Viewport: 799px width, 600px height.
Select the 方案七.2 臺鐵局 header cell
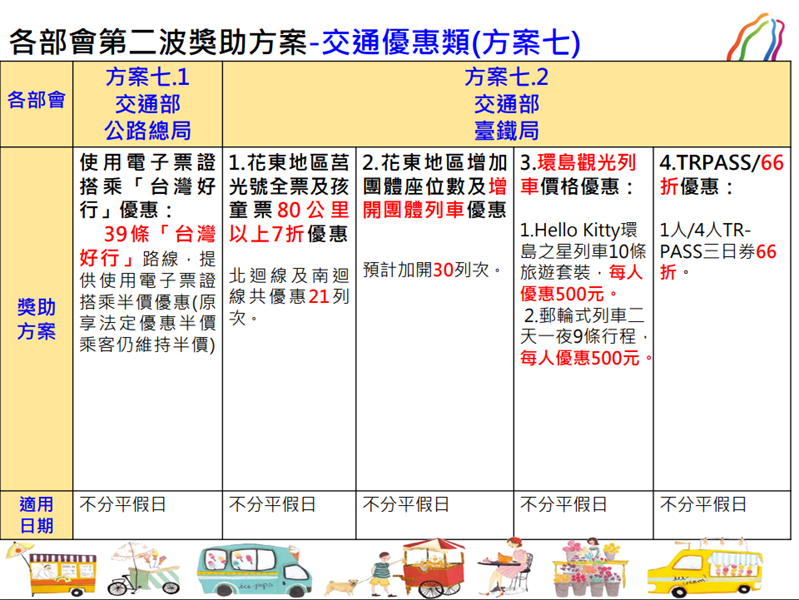coord(505,104)
